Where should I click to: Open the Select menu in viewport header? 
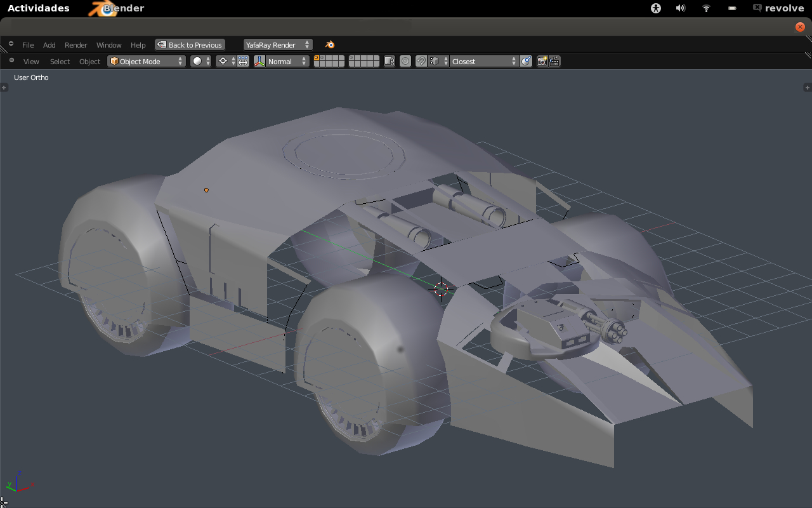point(60,61)
